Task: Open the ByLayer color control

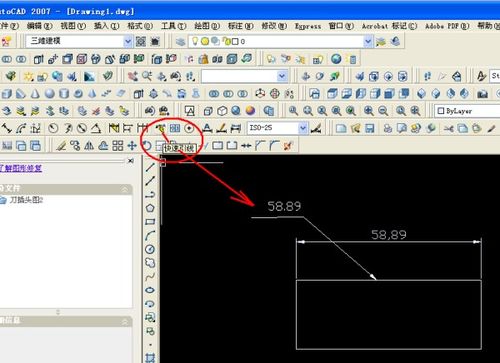Action: [x=467, y=111]
